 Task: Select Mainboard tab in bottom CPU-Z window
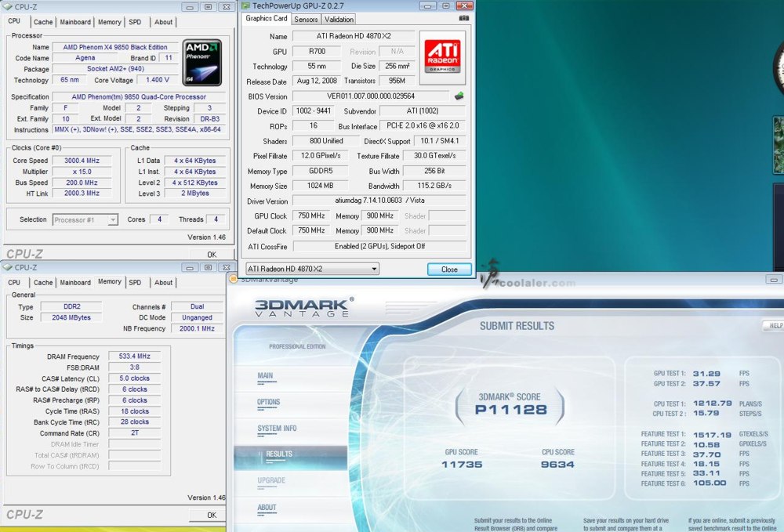pyautogui.click(x=75, y=282)
